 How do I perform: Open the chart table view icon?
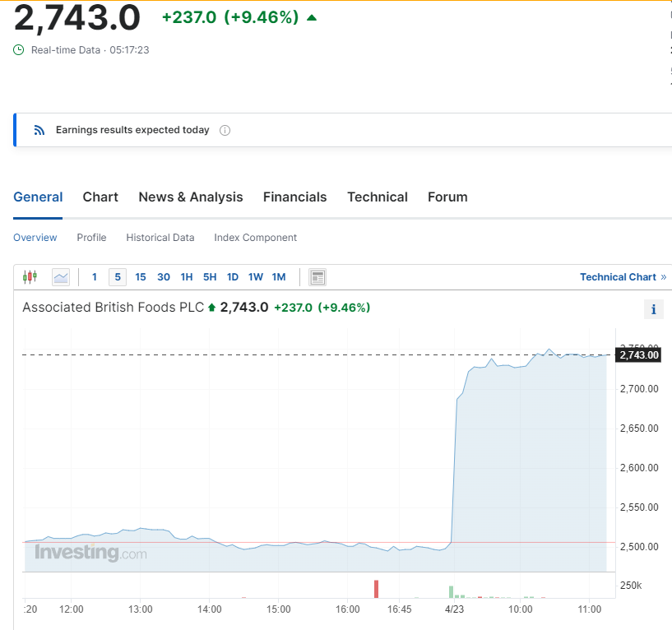(x=317, y=277)
